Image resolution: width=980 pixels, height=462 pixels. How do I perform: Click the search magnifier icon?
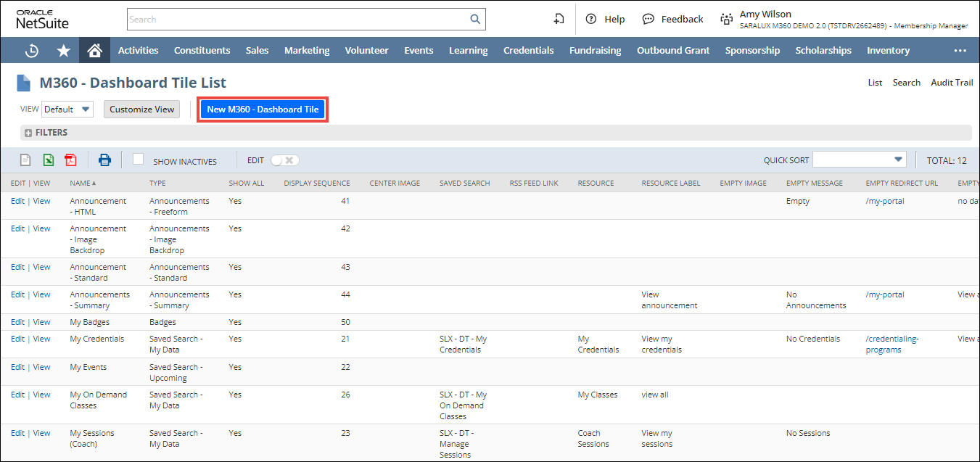tap(475, 20)
